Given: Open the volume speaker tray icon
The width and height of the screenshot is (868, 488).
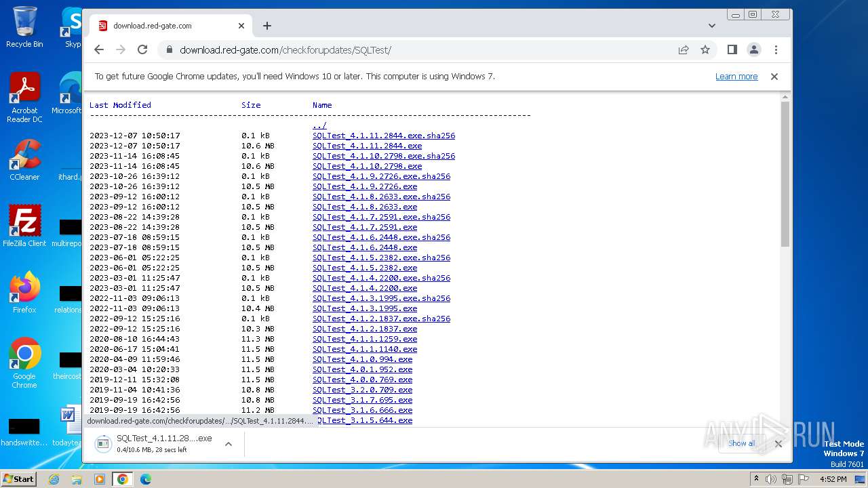Looking at the screenshot, I should click(771, 479).
